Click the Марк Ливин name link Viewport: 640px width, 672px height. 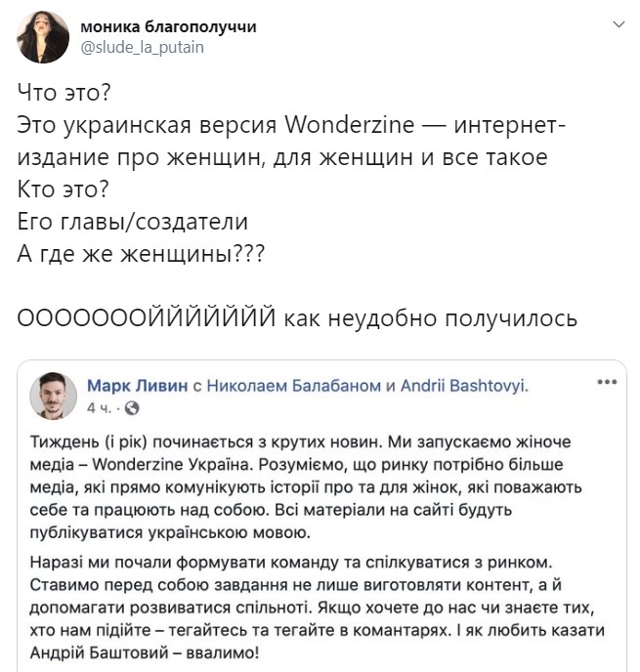pos(139,386)
